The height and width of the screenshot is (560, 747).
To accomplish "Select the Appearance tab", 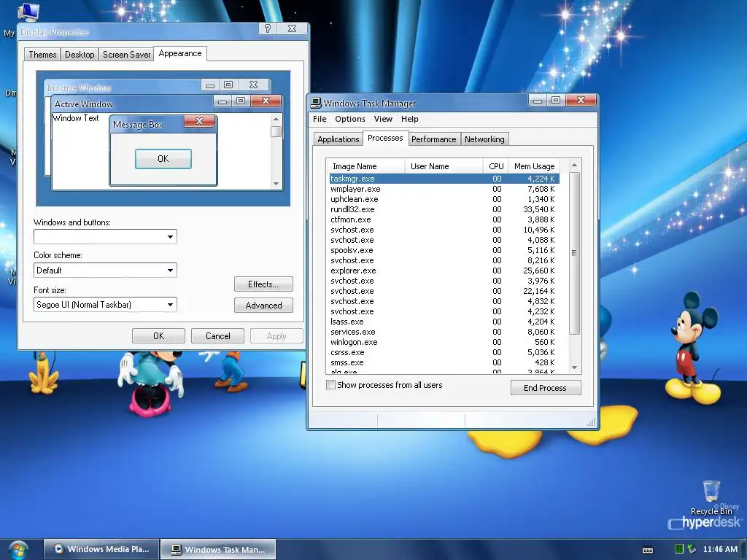I will pos(180,53).
